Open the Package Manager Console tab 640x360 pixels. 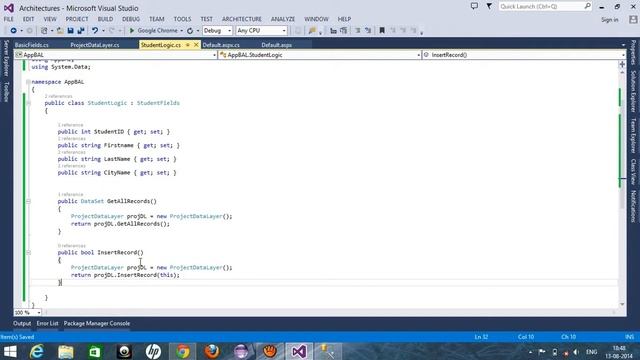(97, 323)
